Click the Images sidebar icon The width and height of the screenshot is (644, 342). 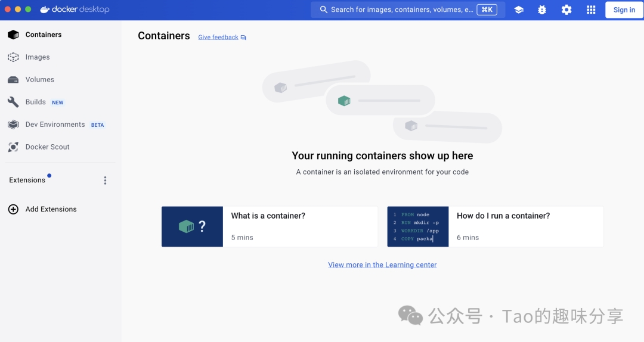click(13, 57)
